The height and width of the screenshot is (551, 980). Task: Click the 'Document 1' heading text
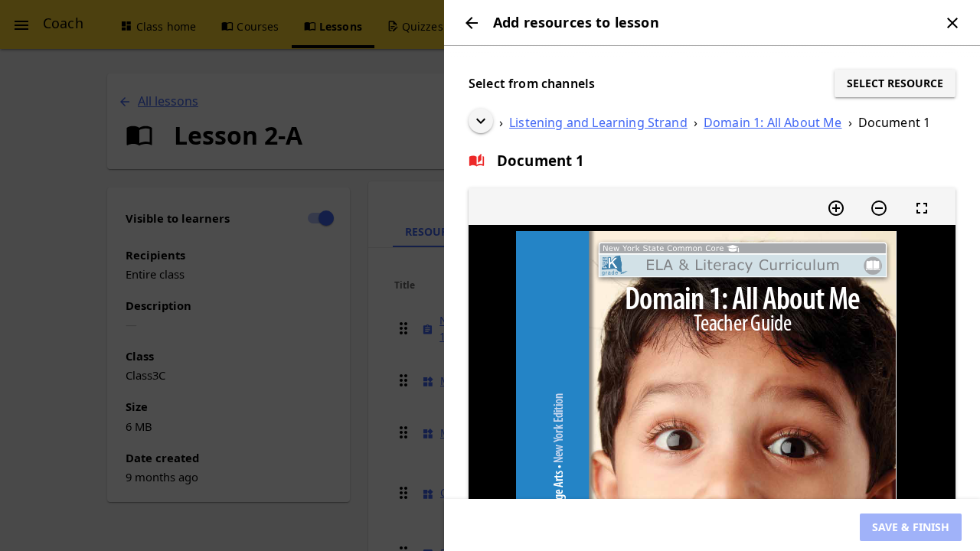(x=540, y=161)
